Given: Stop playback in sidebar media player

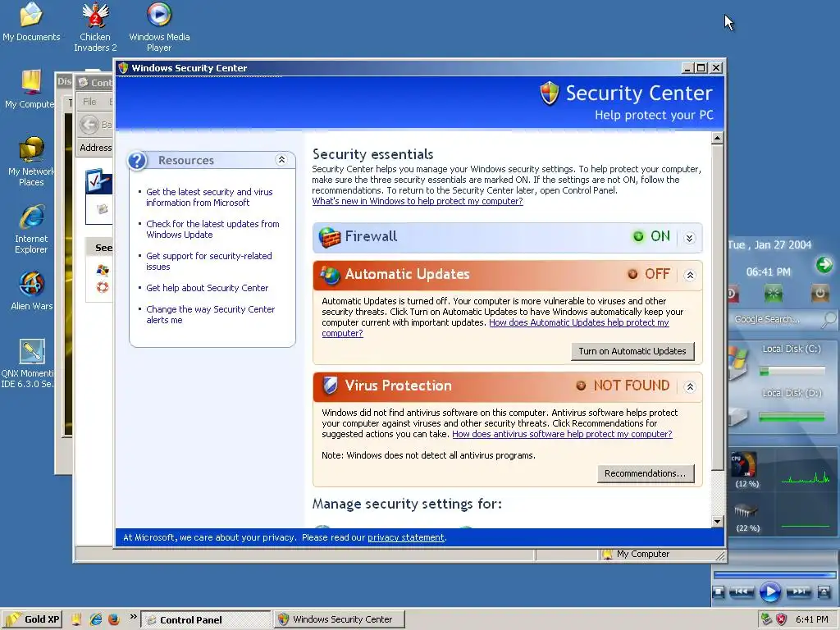Looking at the screenshot, I should (719, 592).
